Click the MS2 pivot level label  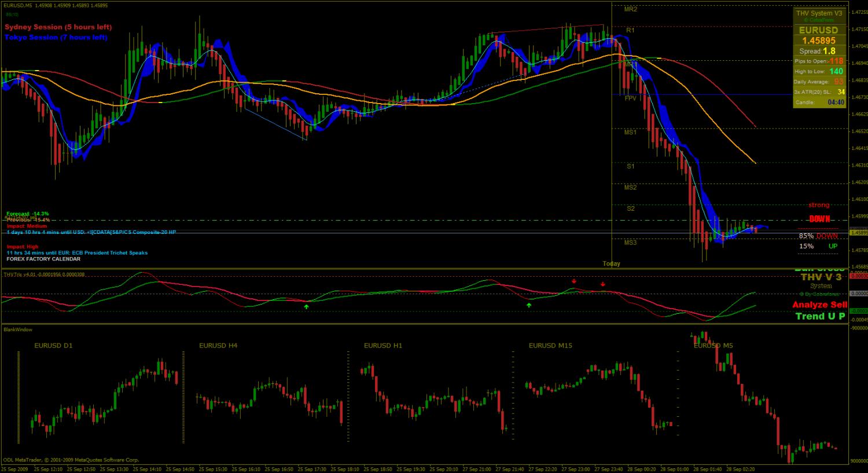(x=630, y=188)
